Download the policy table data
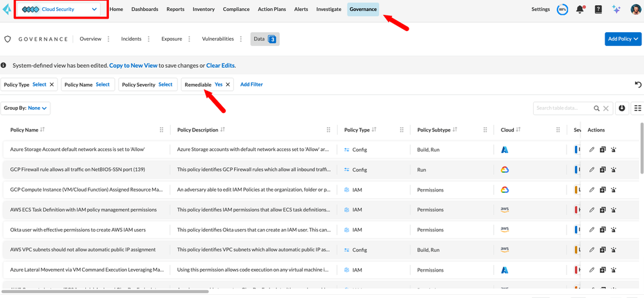The width and height of the screenshot is (644, 298). (x=622, y=108)
